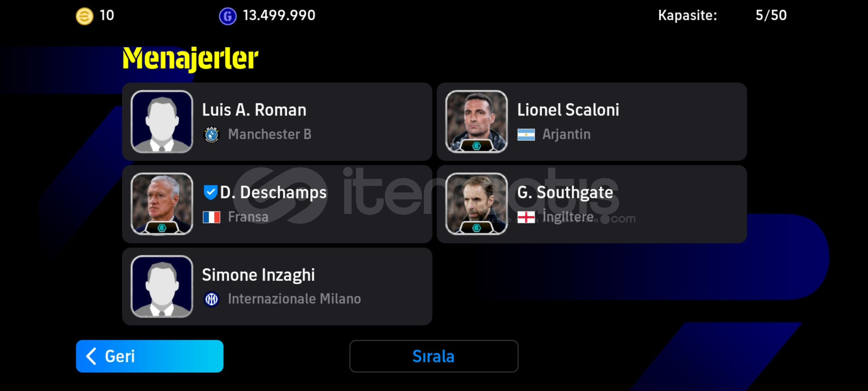Click the back chevron arrow in Geri

91,356
